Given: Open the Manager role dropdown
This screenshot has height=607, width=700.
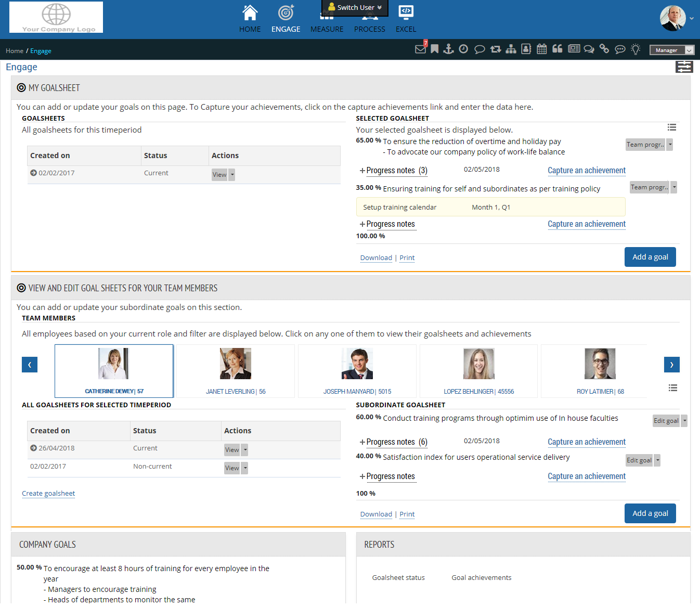Looking at the screenshot, I should [x=672, y=50].
